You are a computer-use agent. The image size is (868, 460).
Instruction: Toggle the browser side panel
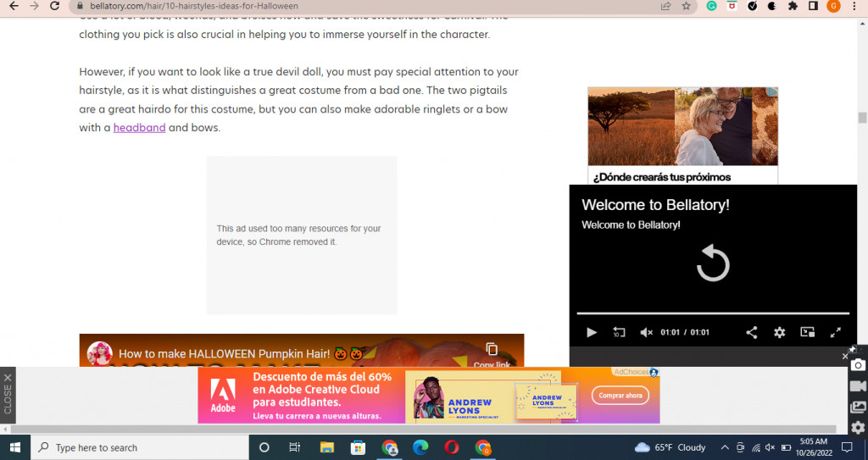(x=813, y=6)
